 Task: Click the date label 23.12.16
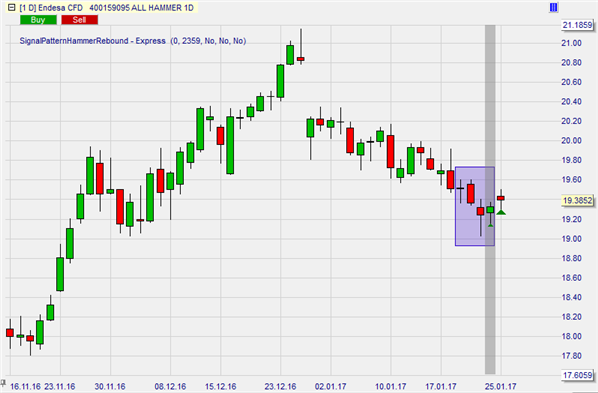(280, 387)
